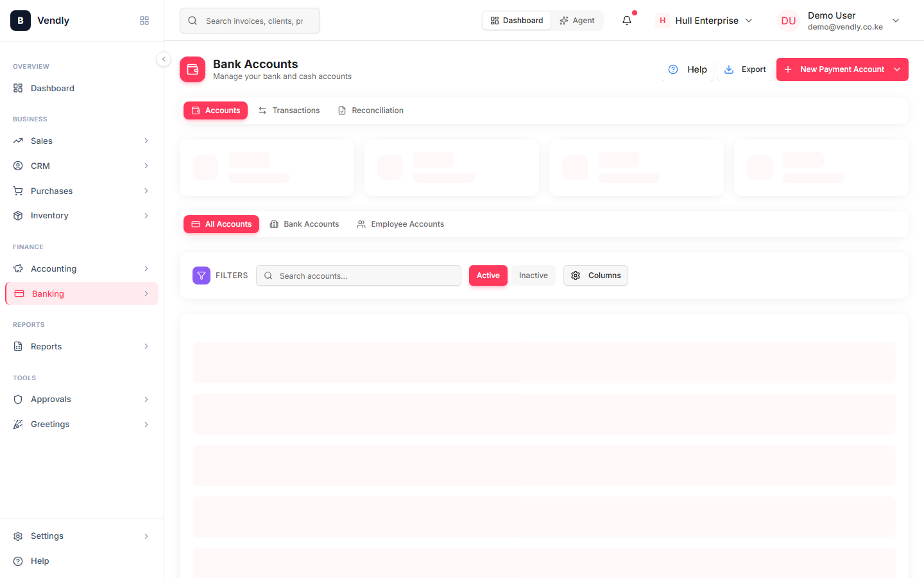Switch filter to Inactive accounts

[x=533, y=276]
